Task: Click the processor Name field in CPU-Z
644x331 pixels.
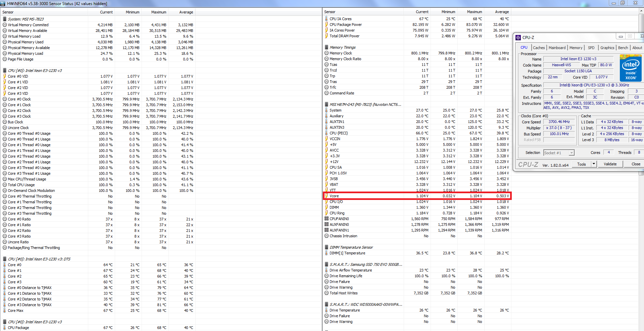Action: pos(578,59)
